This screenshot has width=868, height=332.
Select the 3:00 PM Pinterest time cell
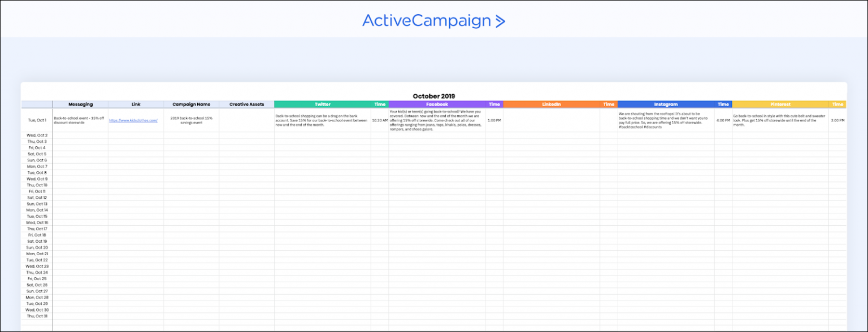(837, 120)
